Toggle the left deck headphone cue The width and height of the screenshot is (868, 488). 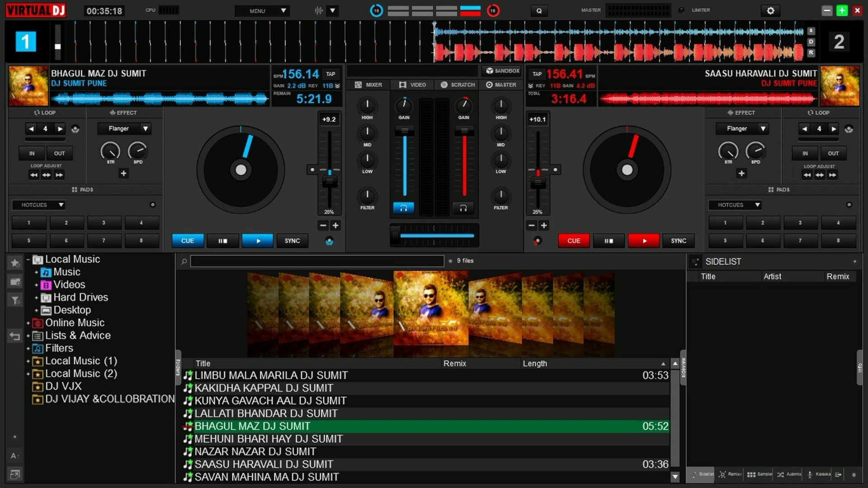404,208
